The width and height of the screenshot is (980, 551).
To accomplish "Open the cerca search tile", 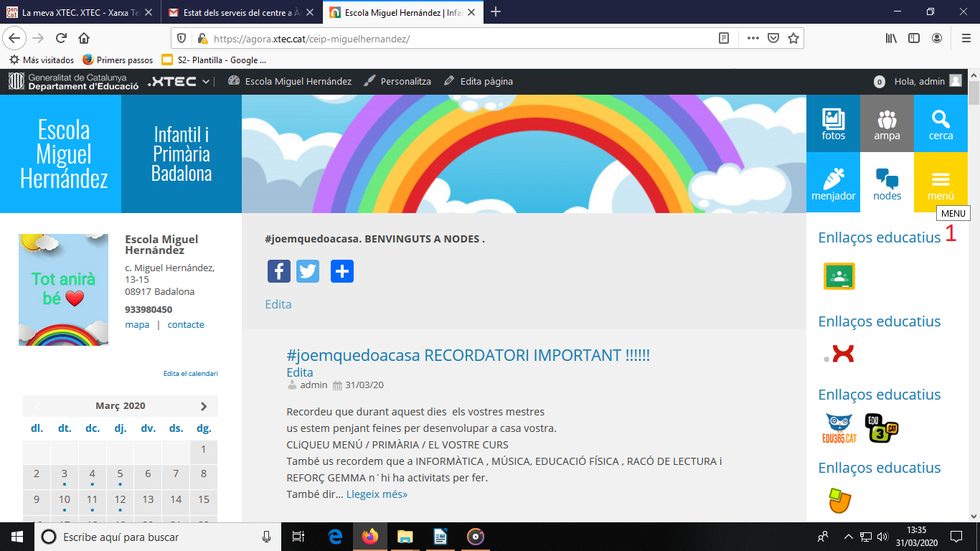I will (x=941, y=123).
